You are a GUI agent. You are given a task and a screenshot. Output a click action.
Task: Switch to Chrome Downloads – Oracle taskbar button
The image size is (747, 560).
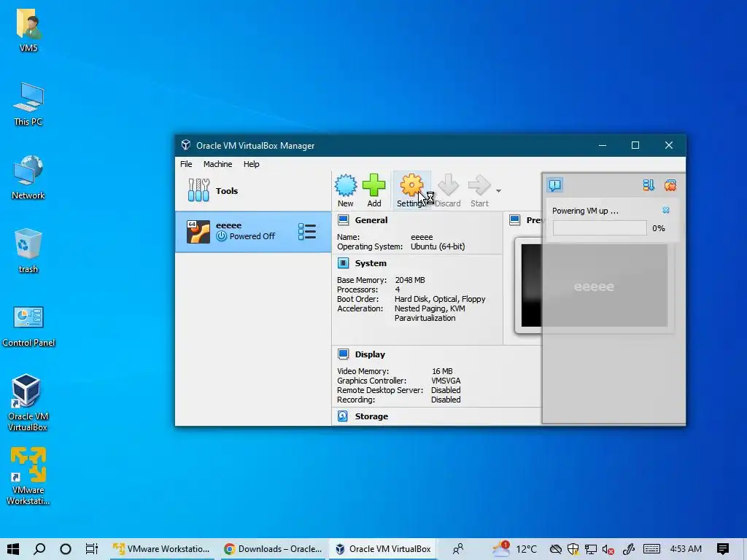click(273, 549)
